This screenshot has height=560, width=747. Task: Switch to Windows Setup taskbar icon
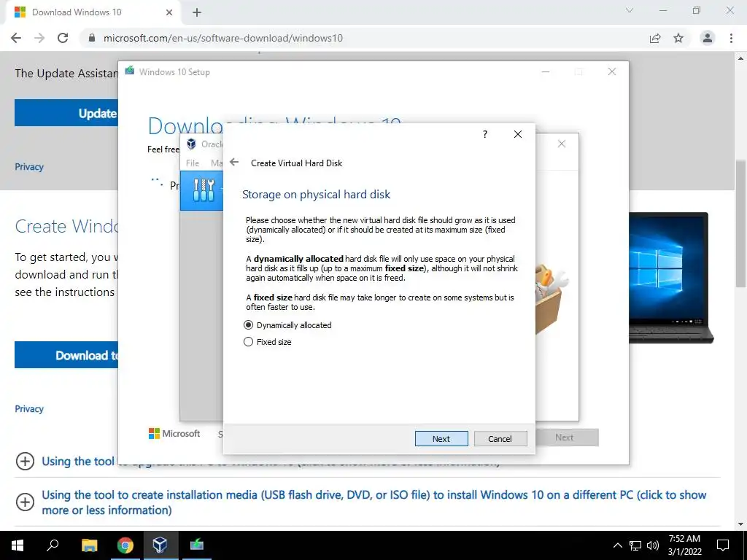point(197,545)
